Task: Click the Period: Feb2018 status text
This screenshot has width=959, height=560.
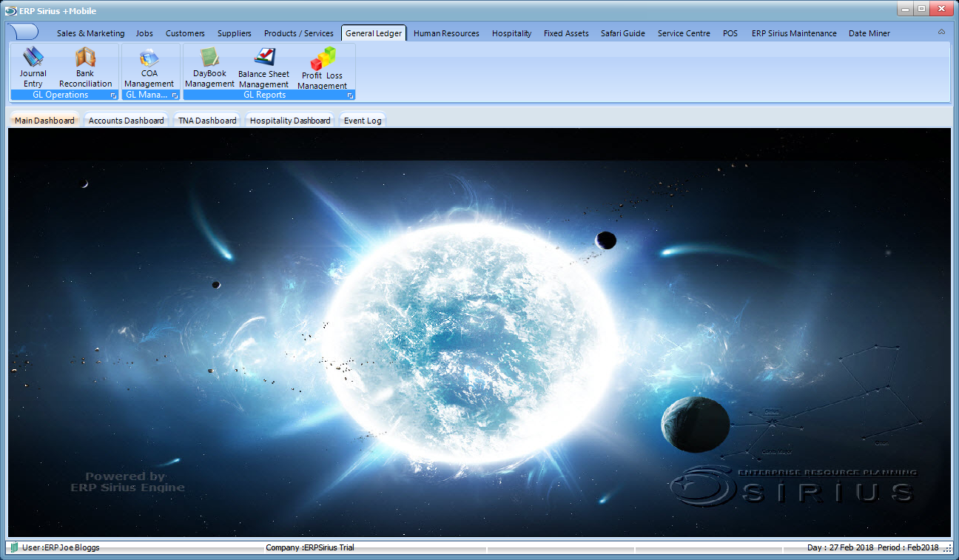Action: click(908, 547)
